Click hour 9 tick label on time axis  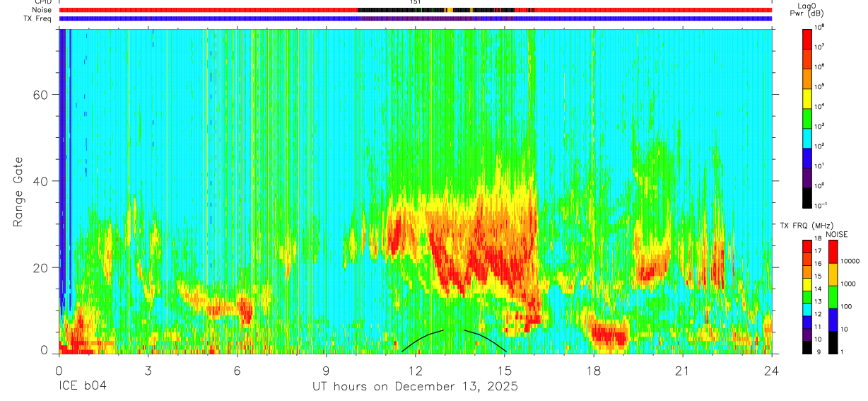(326, 370)
